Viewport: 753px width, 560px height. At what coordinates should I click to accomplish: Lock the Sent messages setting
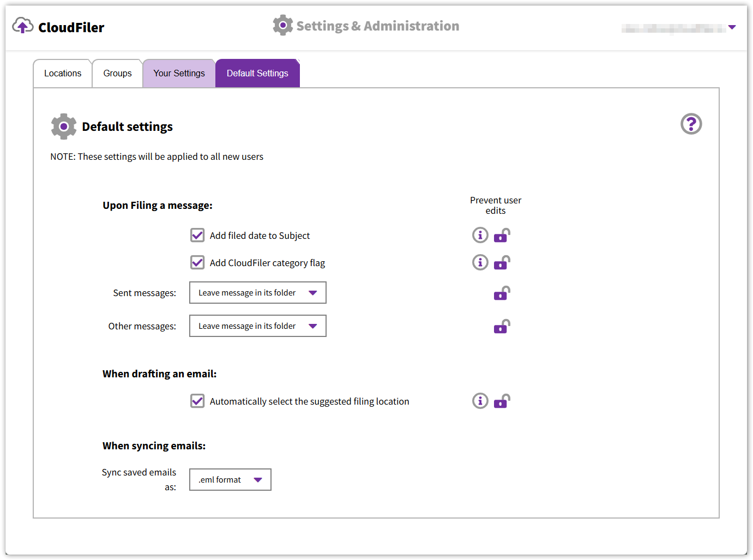pos(502,293)
